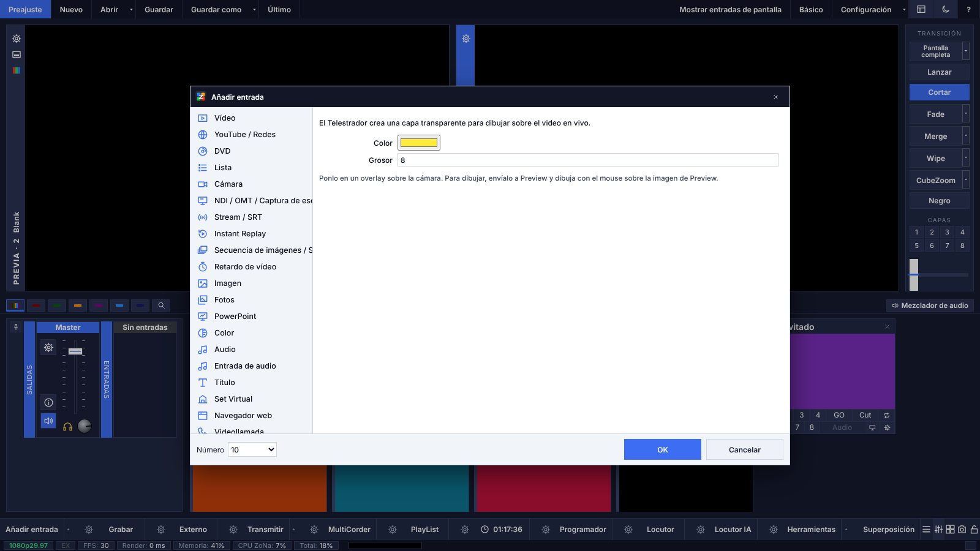The image size is (980, 551).
Task: Mute the Master audio speaker button
Action: (48, 421)
